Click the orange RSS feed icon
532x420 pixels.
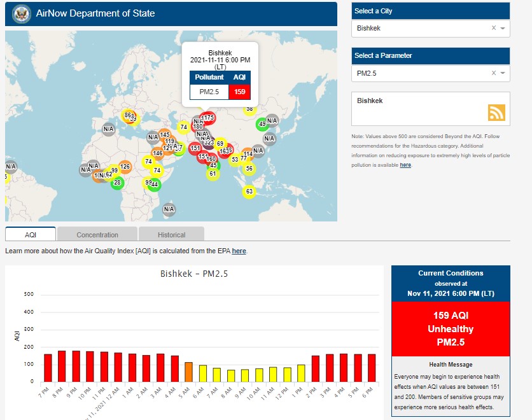(496, 113)
